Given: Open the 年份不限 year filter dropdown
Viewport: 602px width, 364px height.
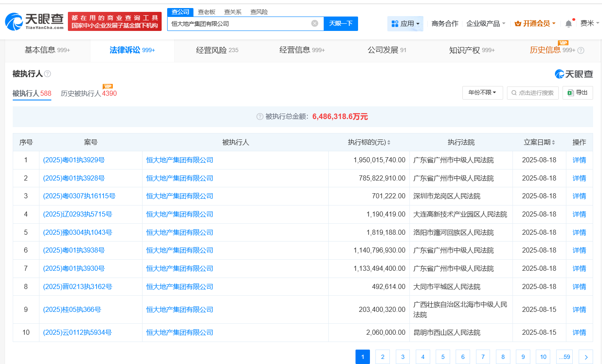Looking at the screenshot, I should (482, 93).
